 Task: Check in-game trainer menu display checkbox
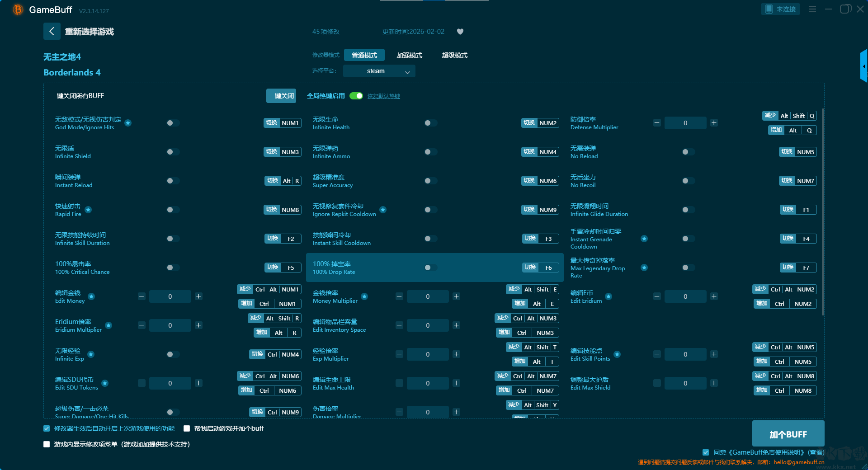[x=47, y=444]
